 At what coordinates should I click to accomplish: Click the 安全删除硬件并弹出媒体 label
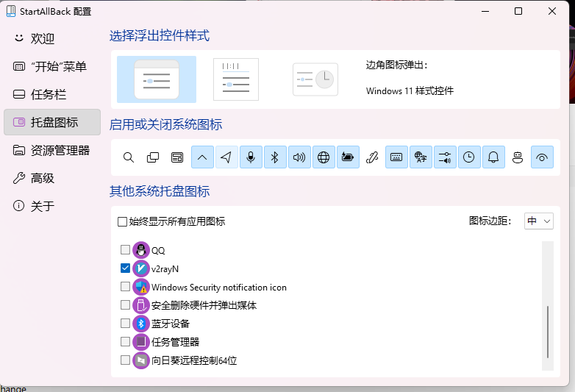[x=204, y=305]
